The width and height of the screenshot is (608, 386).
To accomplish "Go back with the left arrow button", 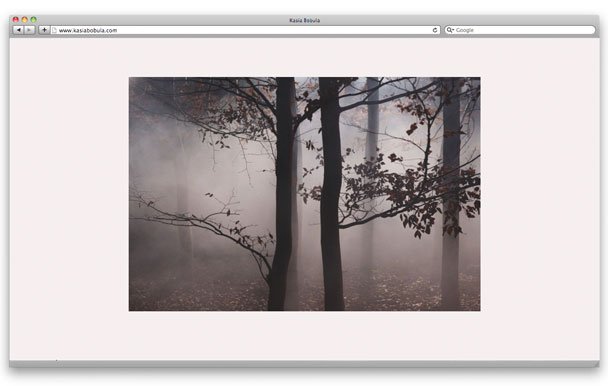I will point(18,30).
